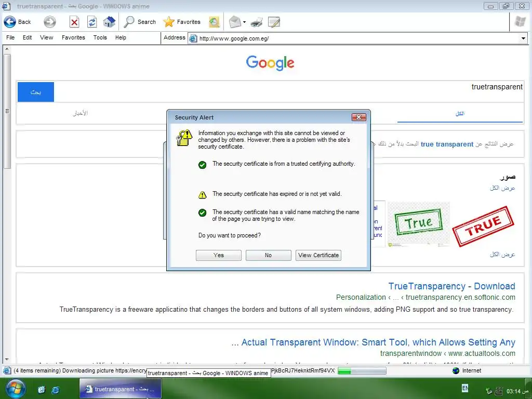Launch Internet Explorer from quick launch

[55, 390]
